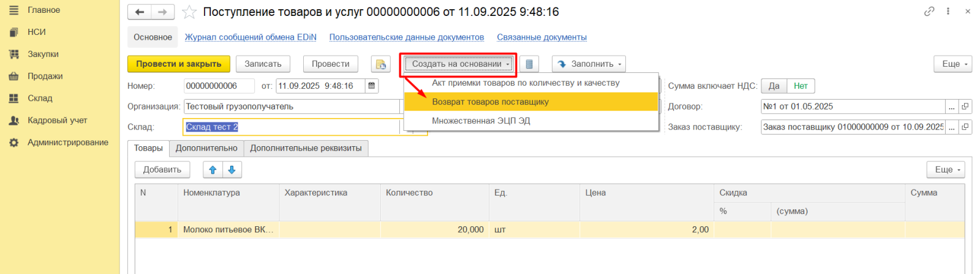This screenshot has height=274, width=980.
Task: Select Возврат товаров поставщику
Action: pyautogui.click(x=490, y=102)
